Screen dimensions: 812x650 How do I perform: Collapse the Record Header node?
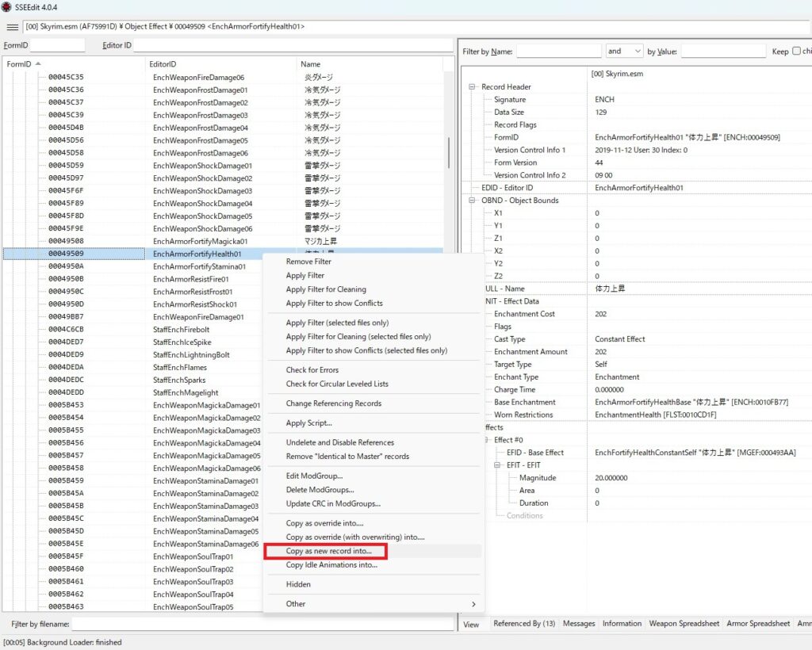pos(473,87)
